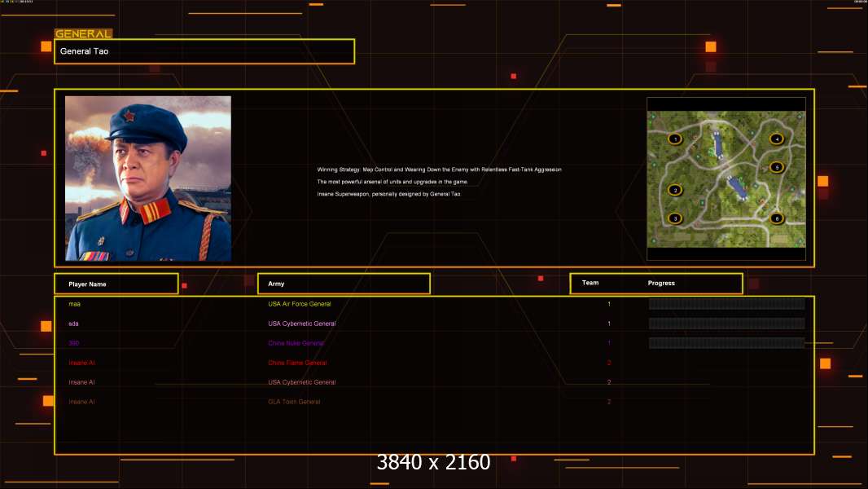
Task: Select start position marker 5 on the map
Action: pyautogui.click(x=777, y=167)
